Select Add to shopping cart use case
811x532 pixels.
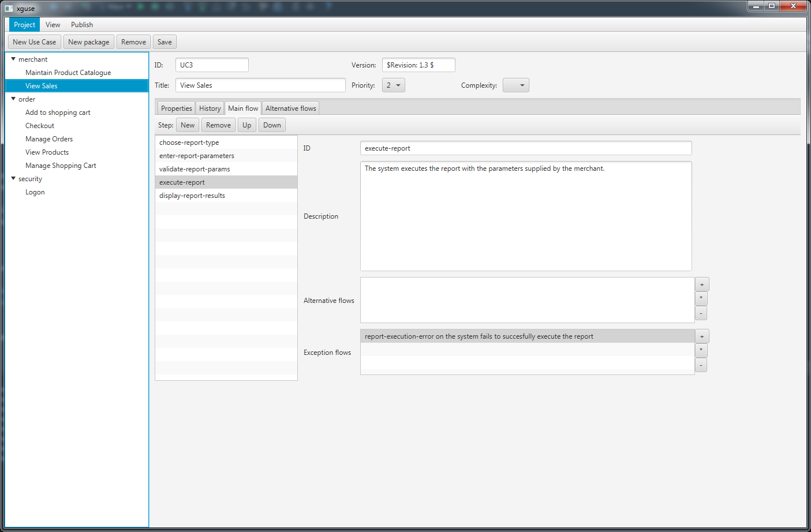(x=77, y=113)
